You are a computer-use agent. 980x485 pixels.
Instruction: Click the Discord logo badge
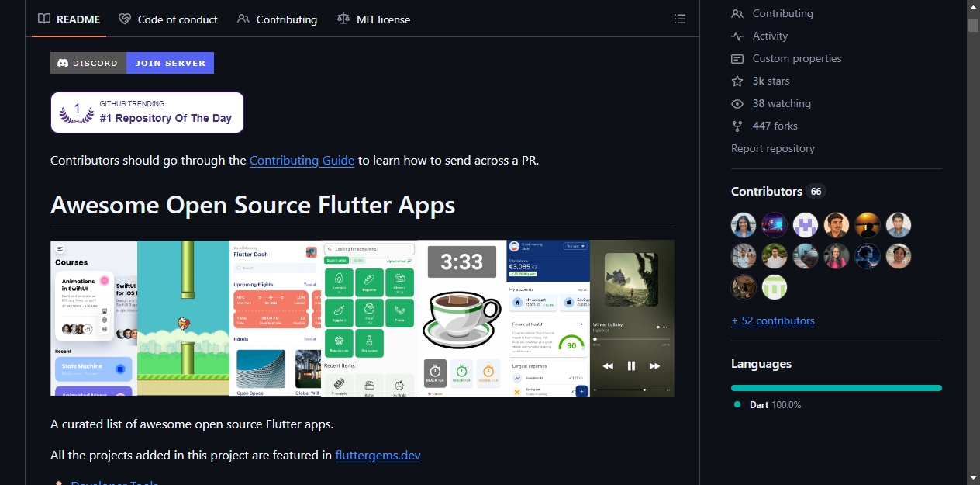click(x=88, y=63)
